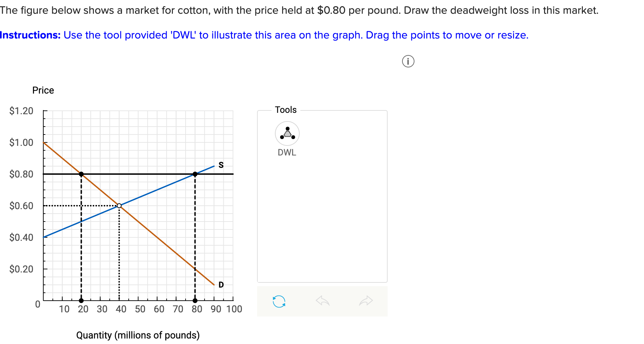This screenshot has height=344, width=644.
Task: Click the info icon above the graph
Action: (408, 61)
